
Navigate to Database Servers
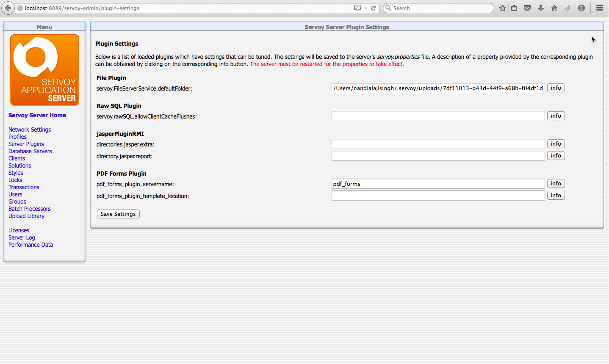point(30,151)
